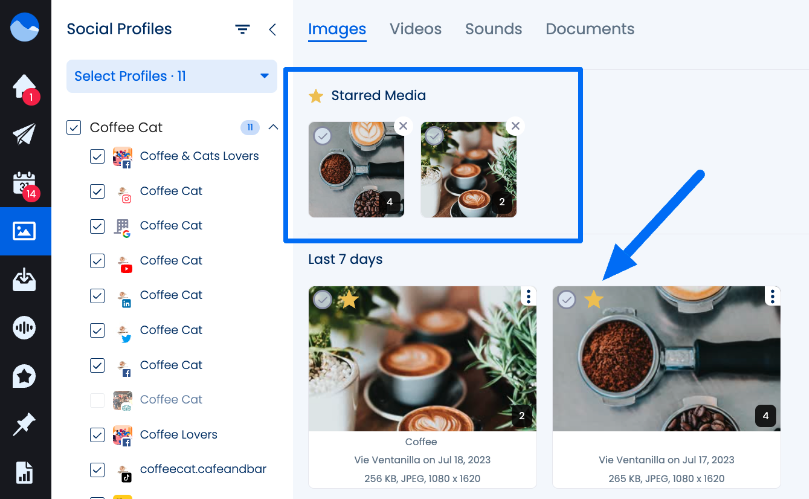This screenshot has width=809, height=499.
Task: Open the pushpin icon in the sidebar
Action: pyautogui.click(x=24, y=424)
